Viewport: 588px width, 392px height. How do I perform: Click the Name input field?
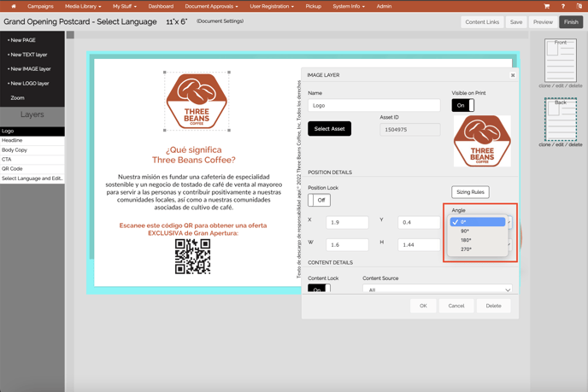coord(373,105)
